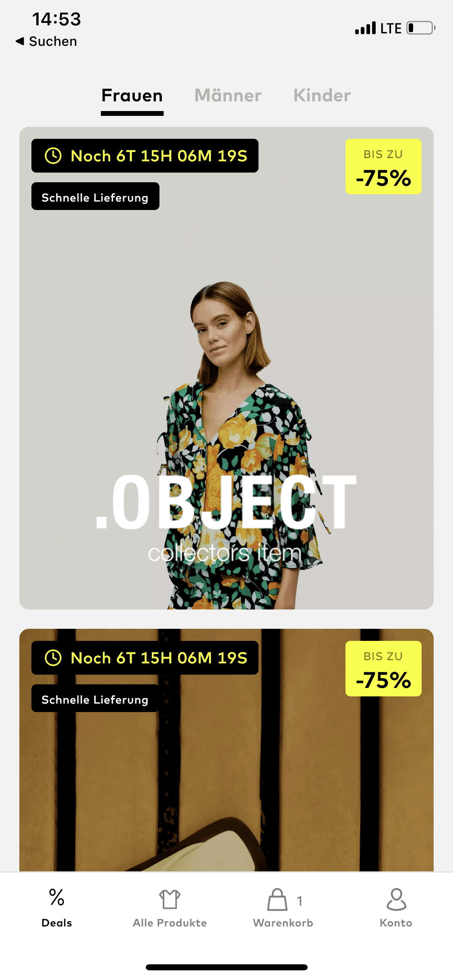Viewport: 453px width, 980px height.
Task: Switch to the Kinder tab
Action: (322, 95)
